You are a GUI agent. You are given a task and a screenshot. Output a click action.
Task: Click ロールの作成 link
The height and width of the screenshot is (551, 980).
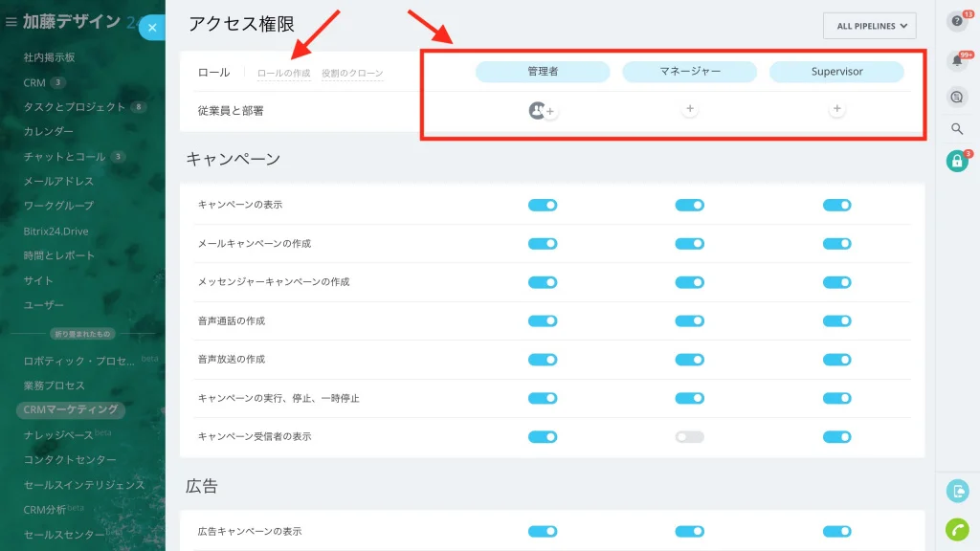(x=283, y=73)
